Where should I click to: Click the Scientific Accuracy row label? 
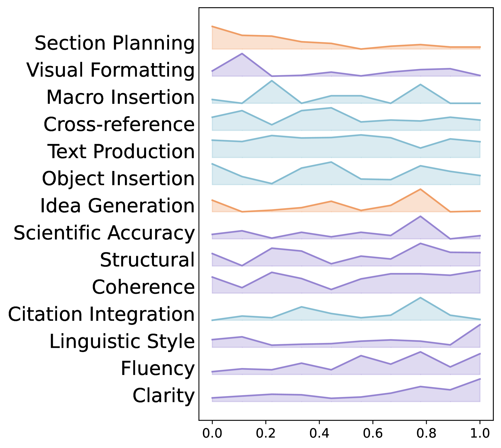pos(104,233)
